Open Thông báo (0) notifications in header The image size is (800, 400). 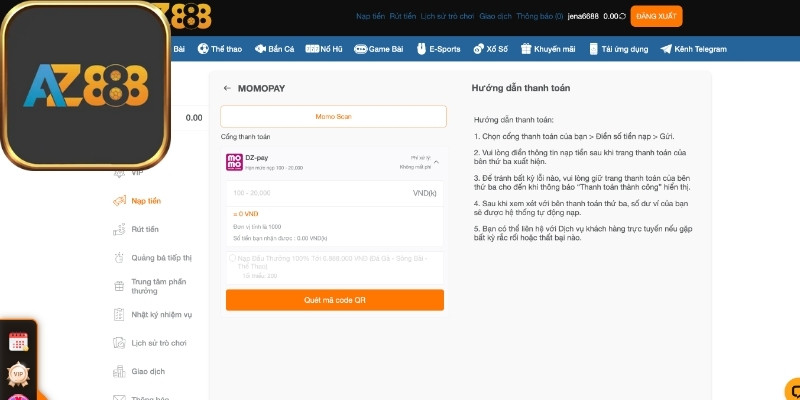pos(540,16)
